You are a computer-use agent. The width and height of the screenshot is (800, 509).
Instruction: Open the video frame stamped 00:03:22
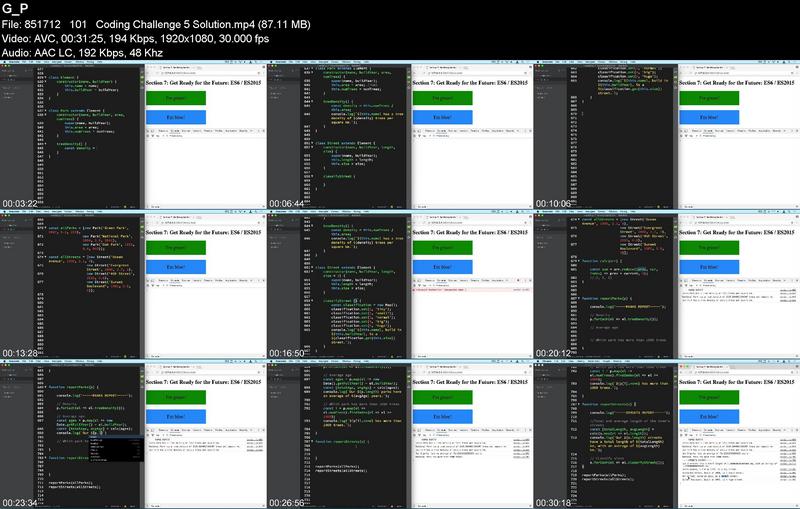[x=133, y=135]
